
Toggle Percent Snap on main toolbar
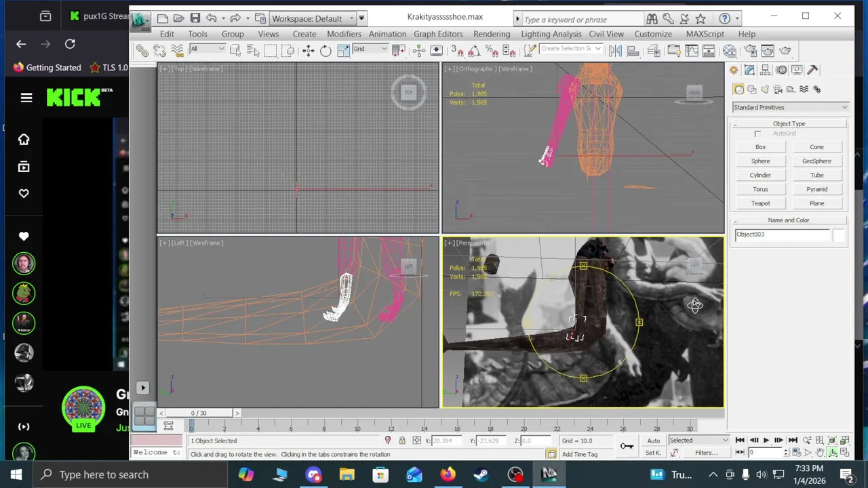491,51
